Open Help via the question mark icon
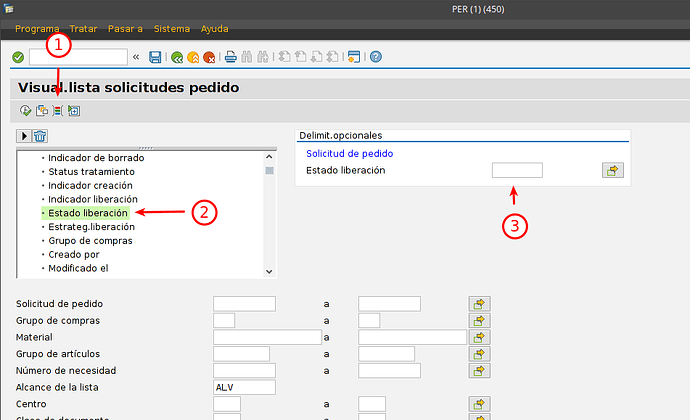This screenshot has width=690, height=420. pyautogui.click(x=376, y=57)
